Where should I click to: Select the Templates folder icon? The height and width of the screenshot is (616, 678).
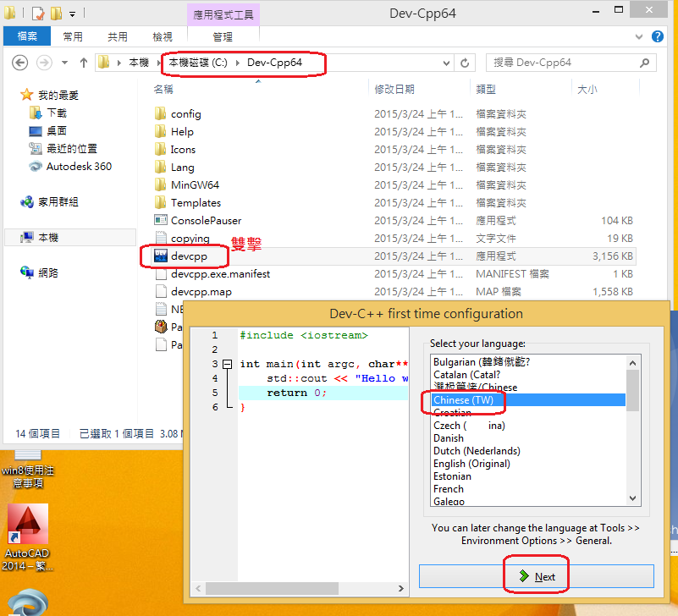(x=160, y=202)
